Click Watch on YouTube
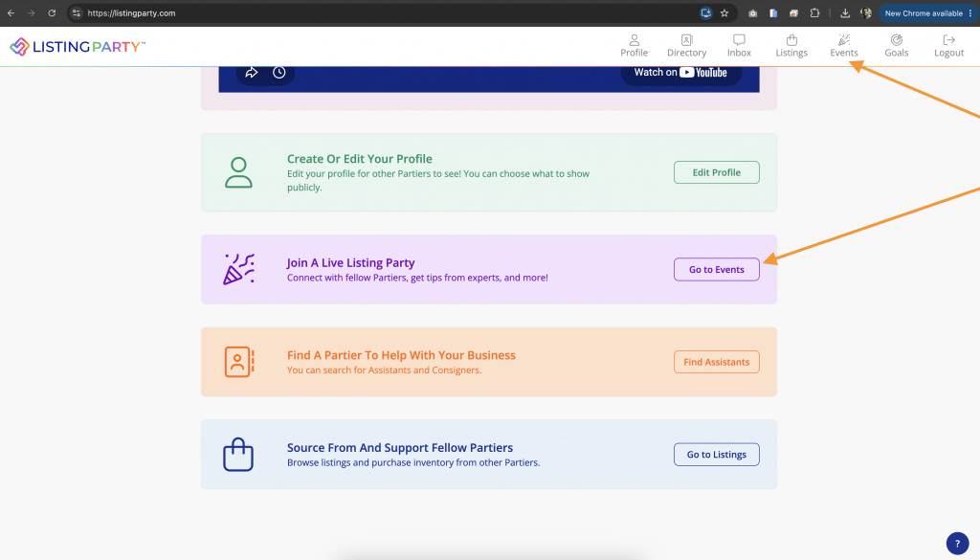This screenshot has width=980, height=560. coord(680,73)
